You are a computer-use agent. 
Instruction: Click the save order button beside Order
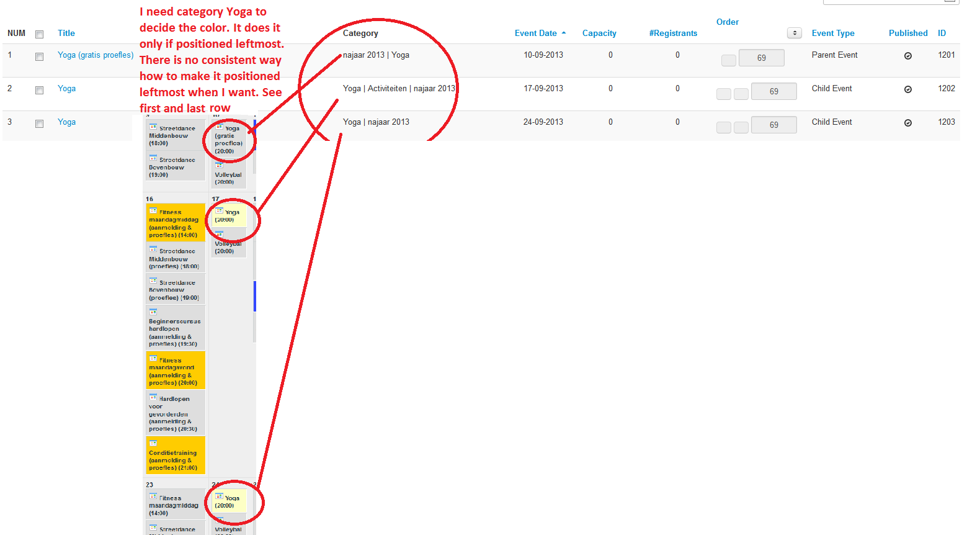pyautogui.click(x=794, y=33)
